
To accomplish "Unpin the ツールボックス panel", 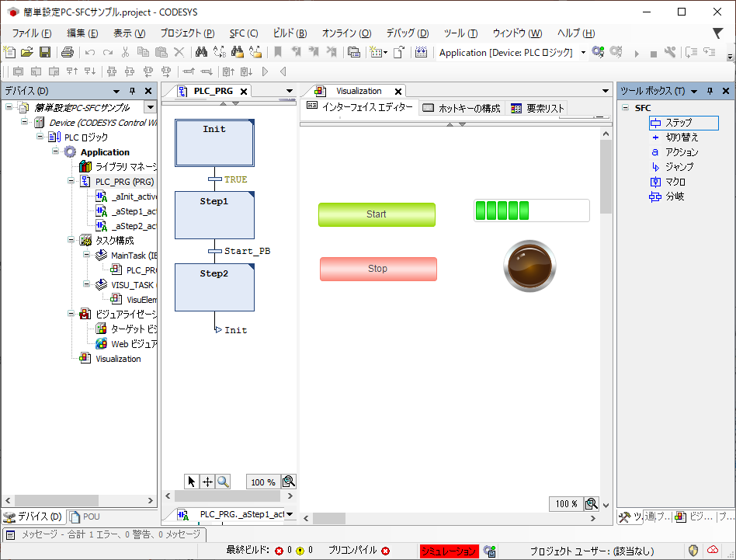I will pyautogui.click(x=709, y=91).
